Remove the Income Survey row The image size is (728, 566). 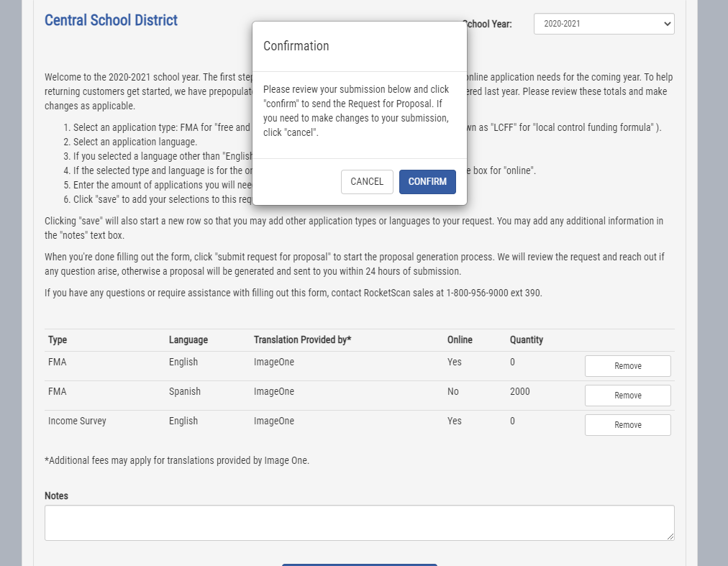point(628,425)
